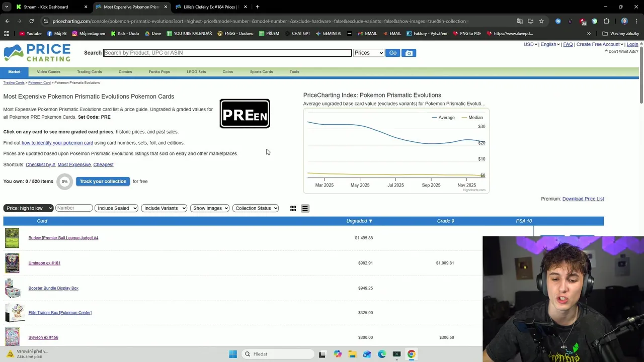Viewport: 644px width, 362px height.
Task: Switch to grid view icon
Action: tap(293, 208)
